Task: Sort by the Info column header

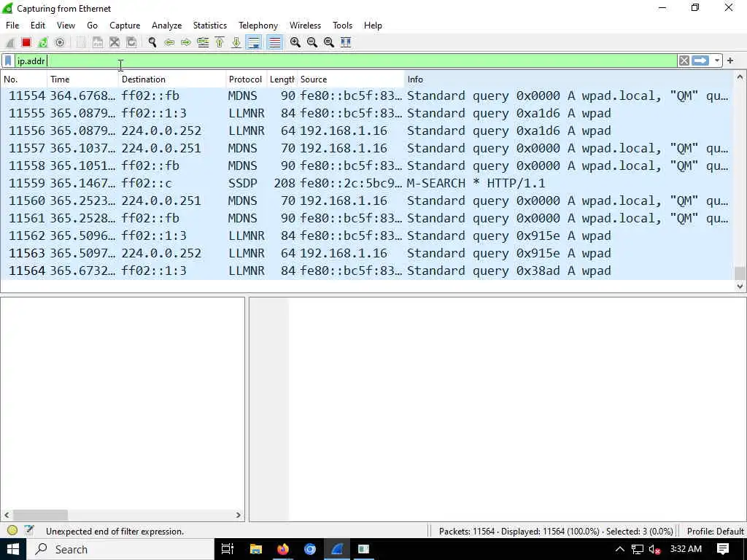Action: pos(568,79)
